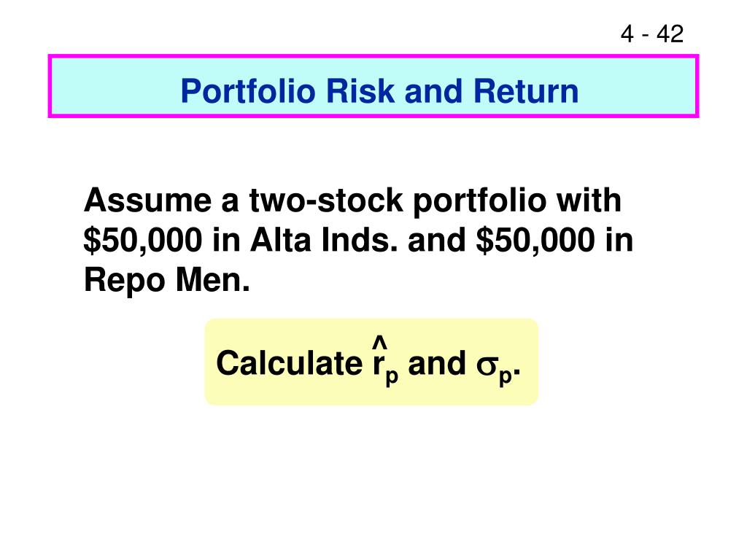Click the Repo Men. text

(167, 280)
